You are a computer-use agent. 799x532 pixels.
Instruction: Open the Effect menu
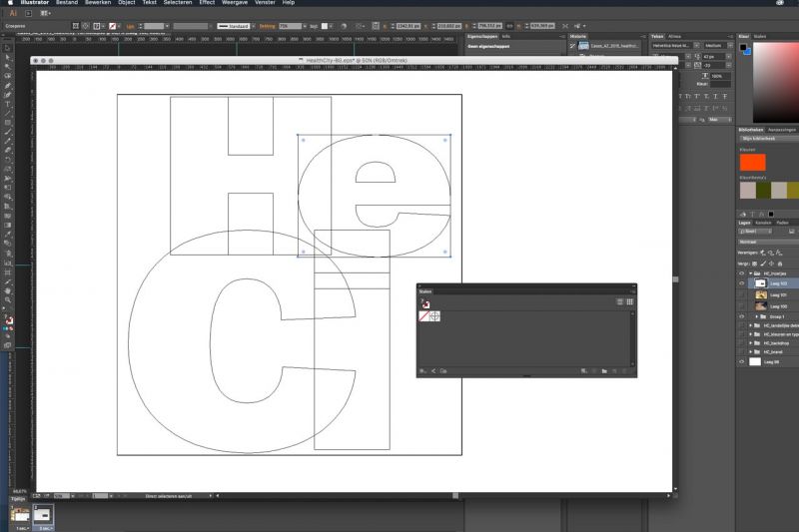point(207,3)
